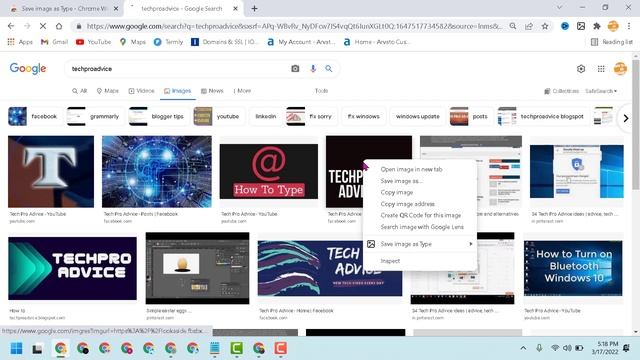Open Collections link

(562, 91)
